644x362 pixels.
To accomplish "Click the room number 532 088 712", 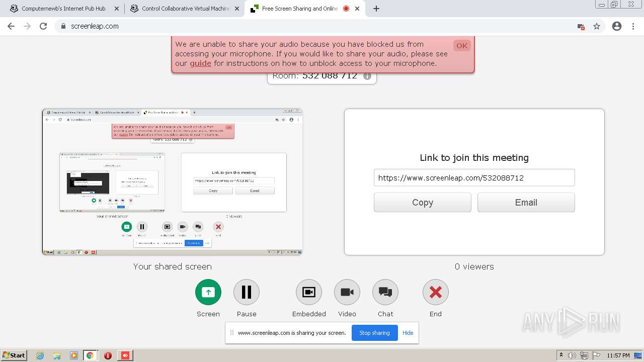I will (330, 76).
